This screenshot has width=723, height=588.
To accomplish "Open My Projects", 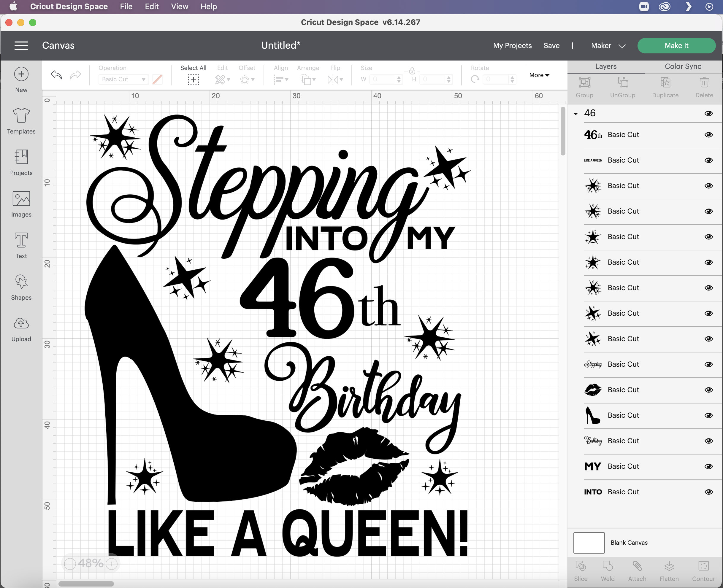I will [512, 45].
